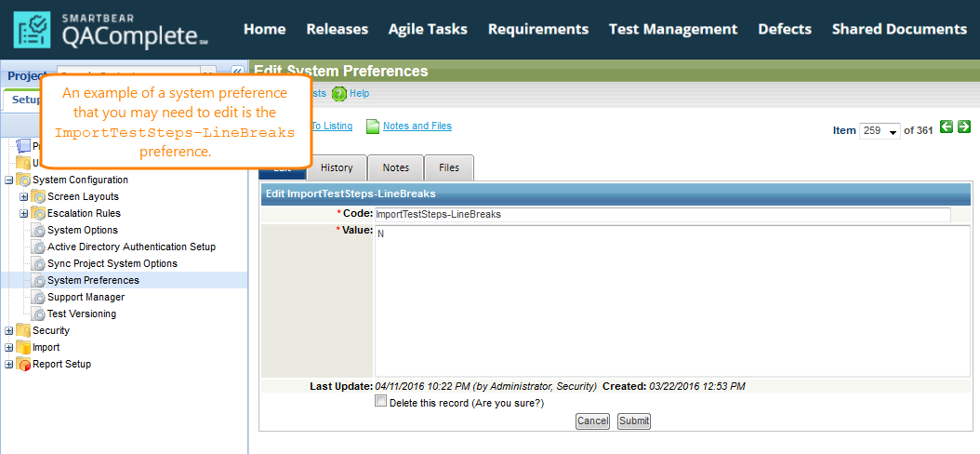Expand the Escalation Rules tree node
This screenshot has height=454, width=980.
24,214
